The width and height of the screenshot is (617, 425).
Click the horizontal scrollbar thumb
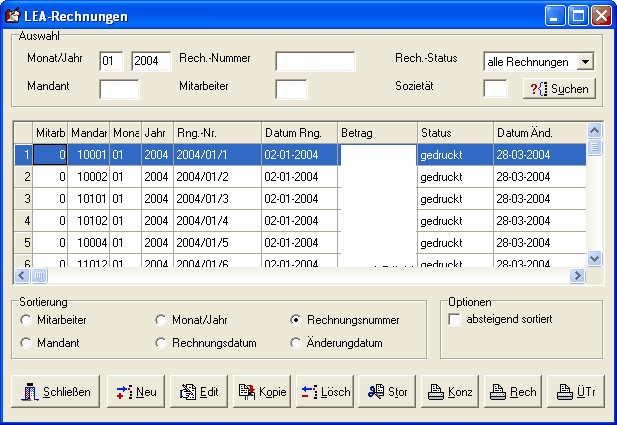click(39, 275)
